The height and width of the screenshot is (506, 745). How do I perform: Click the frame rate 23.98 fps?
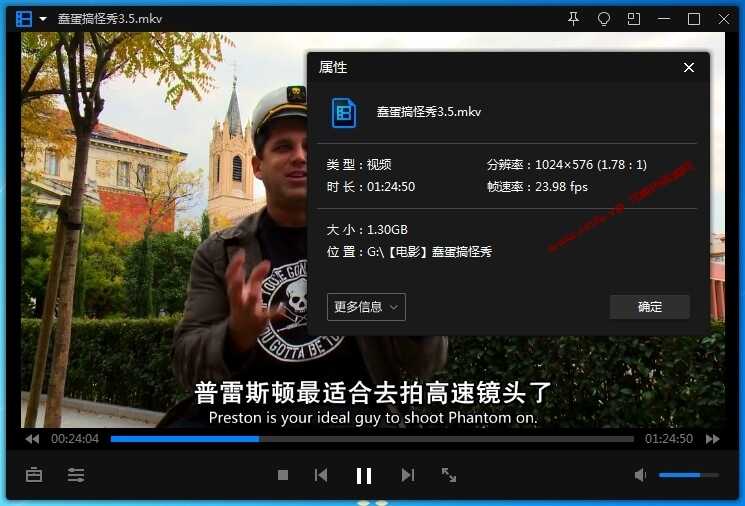click(562, 187)
